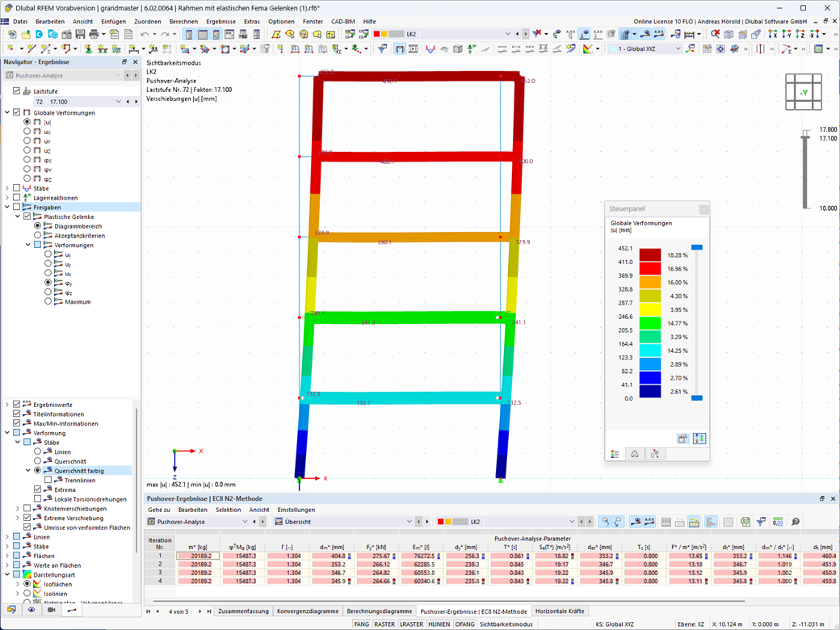This screenshot has width=840, height=630.
Task: Click the camera views tab icon at the Navigator bottom
Action: [x=52, y=610]
